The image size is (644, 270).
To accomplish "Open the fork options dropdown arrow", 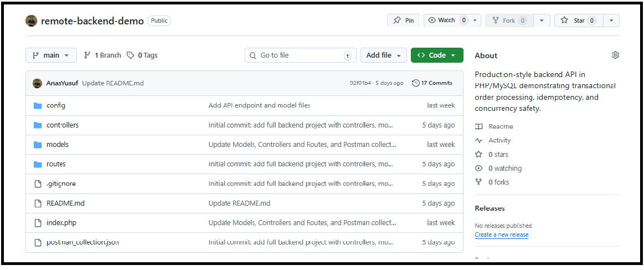I will pyautogui.click(x=542, y=21).
